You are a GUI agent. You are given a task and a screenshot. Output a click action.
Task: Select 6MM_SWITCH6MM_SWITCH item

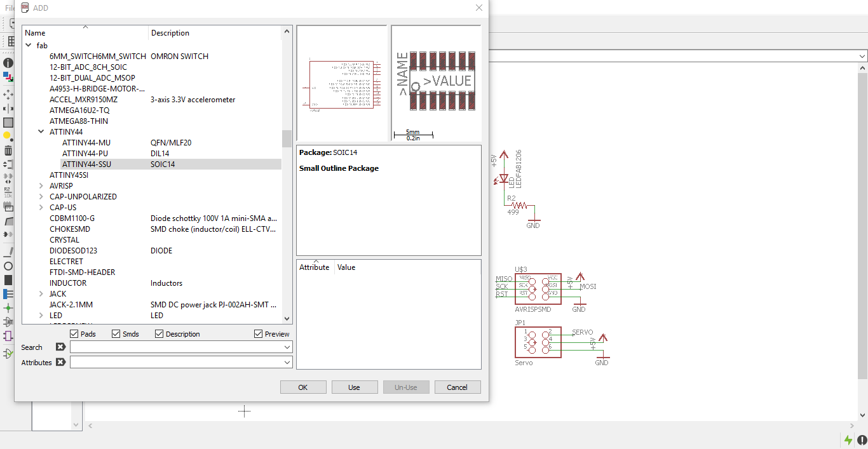(x=97, y=56)
